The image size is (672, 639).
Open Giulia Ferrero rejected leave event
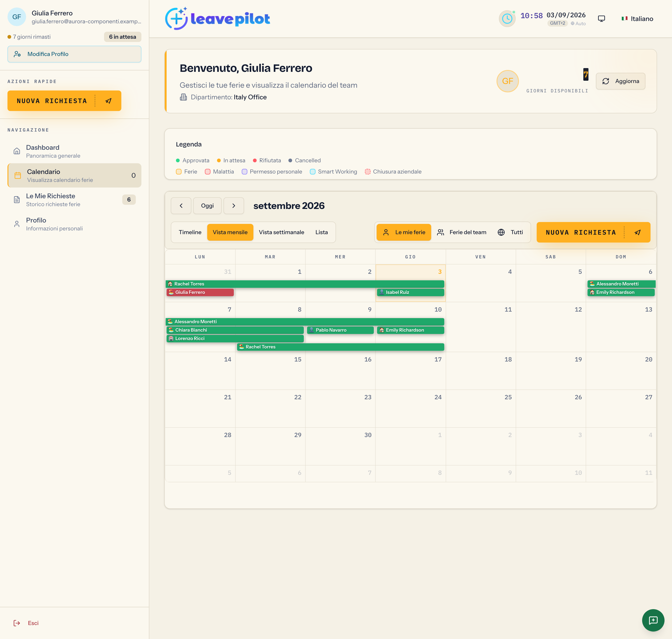[x=200, y=292]
